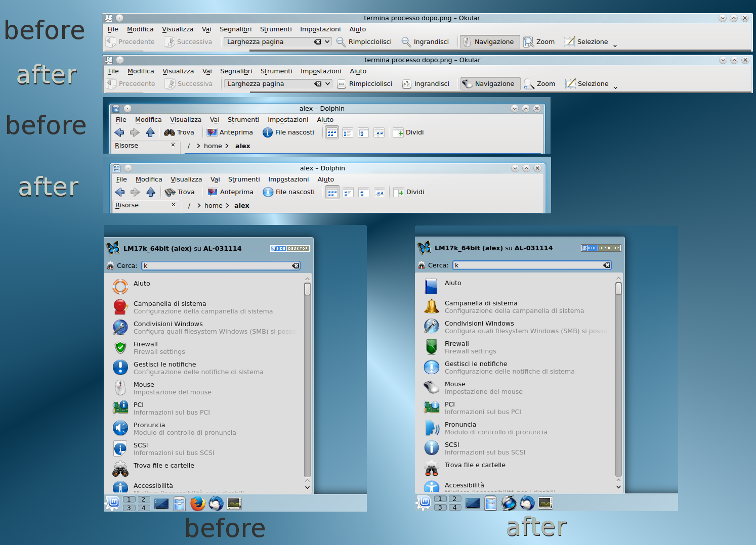756x545 pixels.
Task: Toggle File nascosti in the 'before' Dolphin toolbar
Action: pos(288,132)
